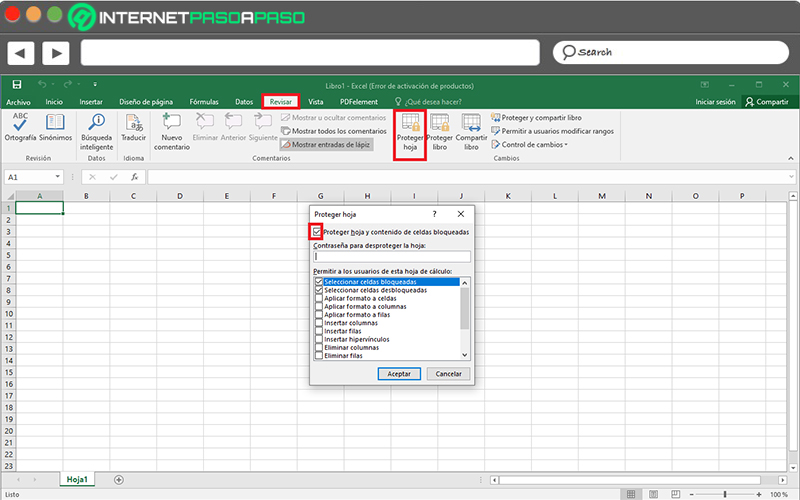Toggle Proteger hoja y contenido checkbox

pos(317,232)
